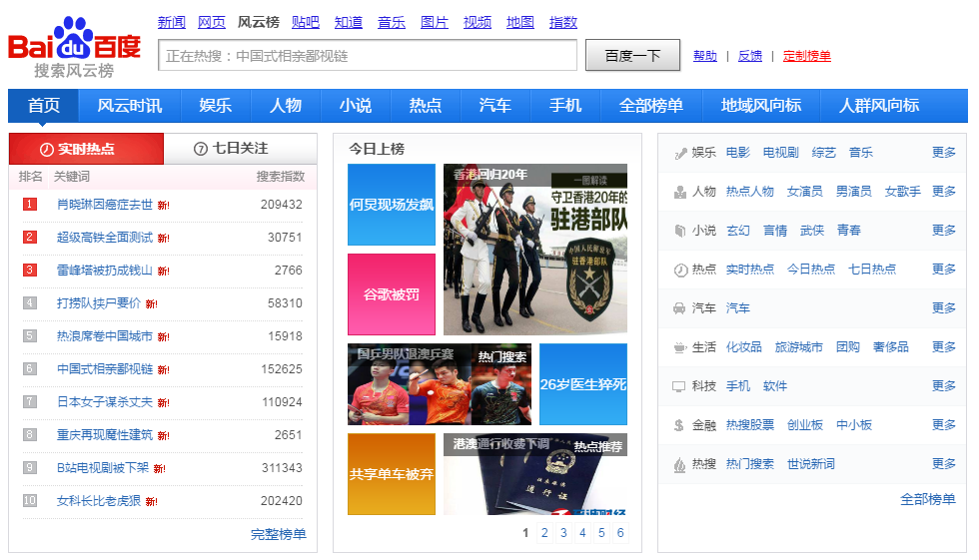This screenshot has width=979, height=560.
Task: Click the 金融 category dollar icon
Action: click(x=679, y=425)
